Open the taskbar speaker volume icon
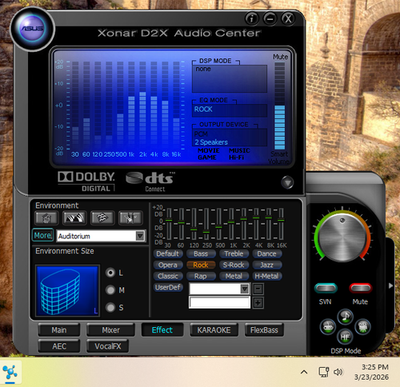This screenshot has height=387, width=400. click(338, 372)
